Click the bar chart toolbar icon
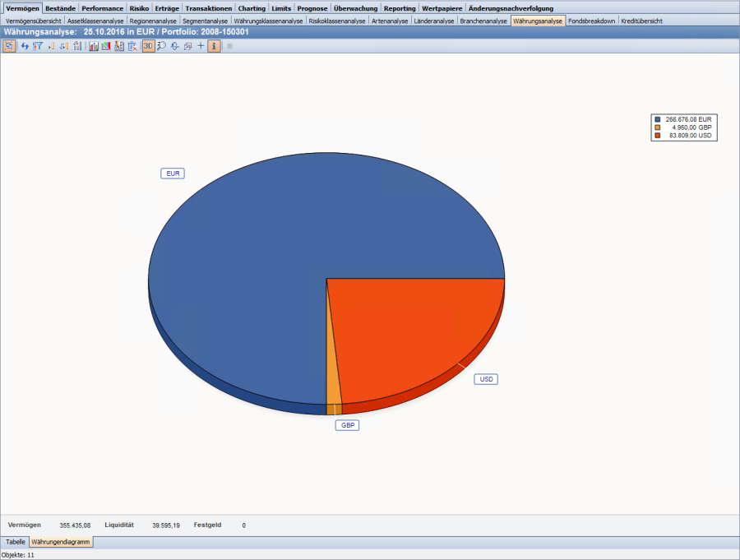Viewport: 740px width, 560px height. pos(94,46)
